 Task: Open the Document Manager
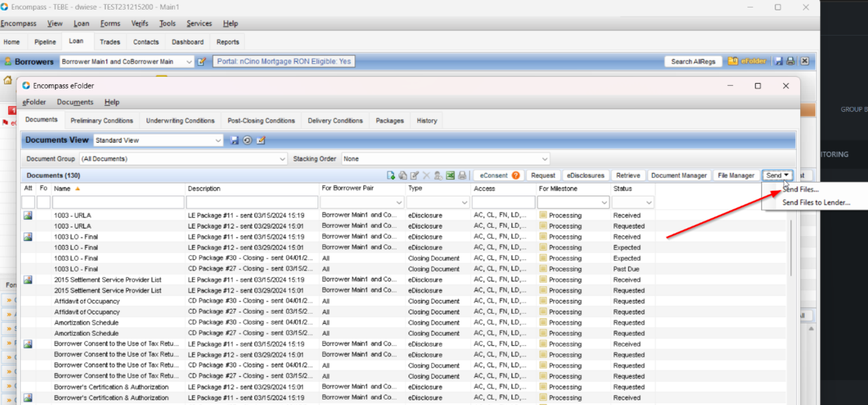click(679, 176)
